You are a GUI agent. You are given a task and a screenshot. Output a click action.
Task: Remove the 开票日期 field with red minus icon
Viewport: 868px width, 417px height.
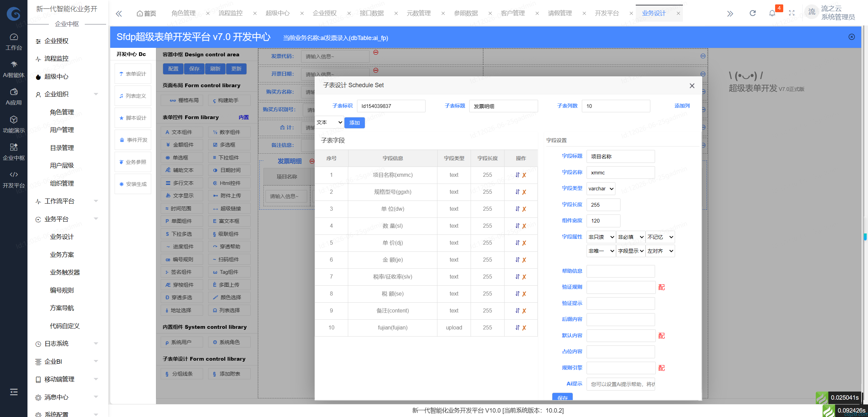376,70
